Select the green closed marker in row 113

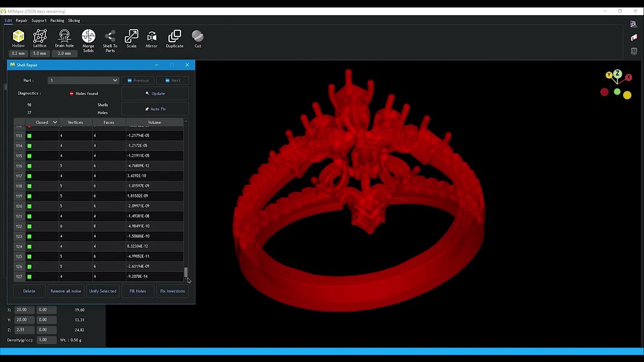tap(29, 136)
